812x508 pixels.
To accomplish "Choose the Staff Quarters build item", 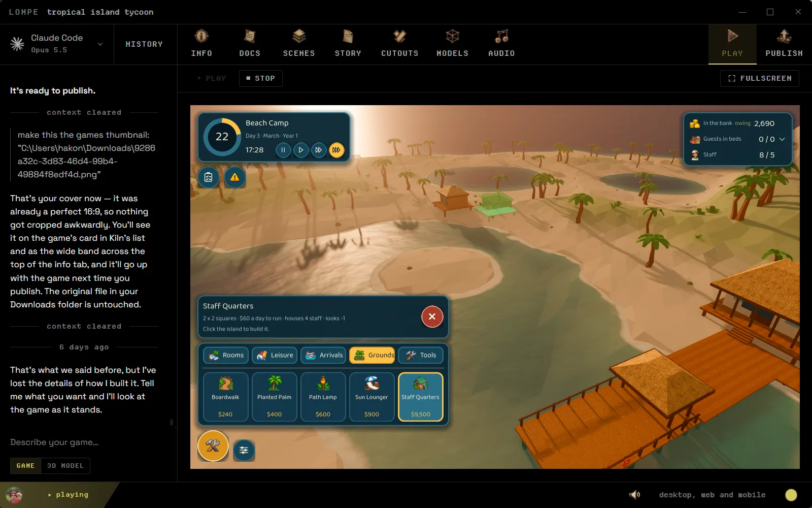I will coord(421,397).
